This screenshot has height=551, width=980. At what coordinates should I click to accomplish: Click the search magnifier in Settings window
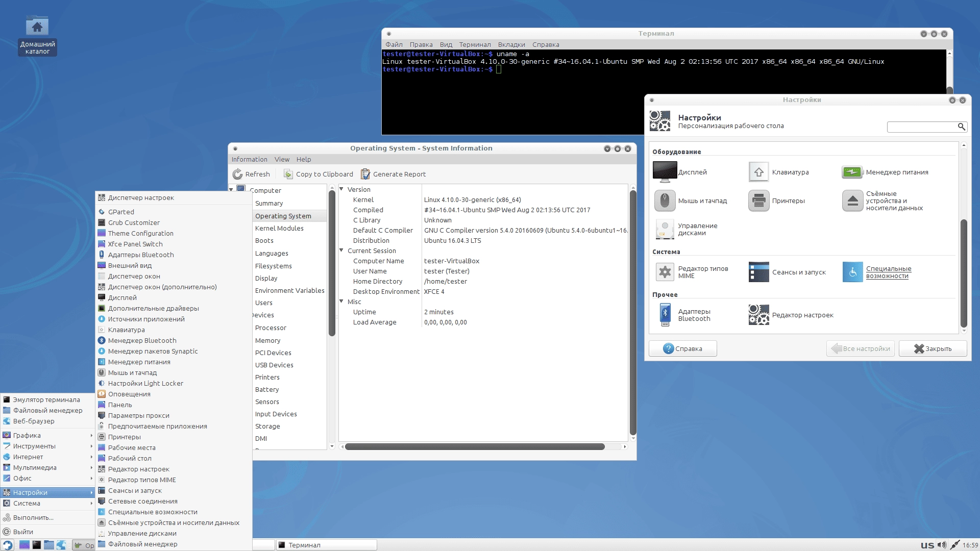click(x=961, y=127)
